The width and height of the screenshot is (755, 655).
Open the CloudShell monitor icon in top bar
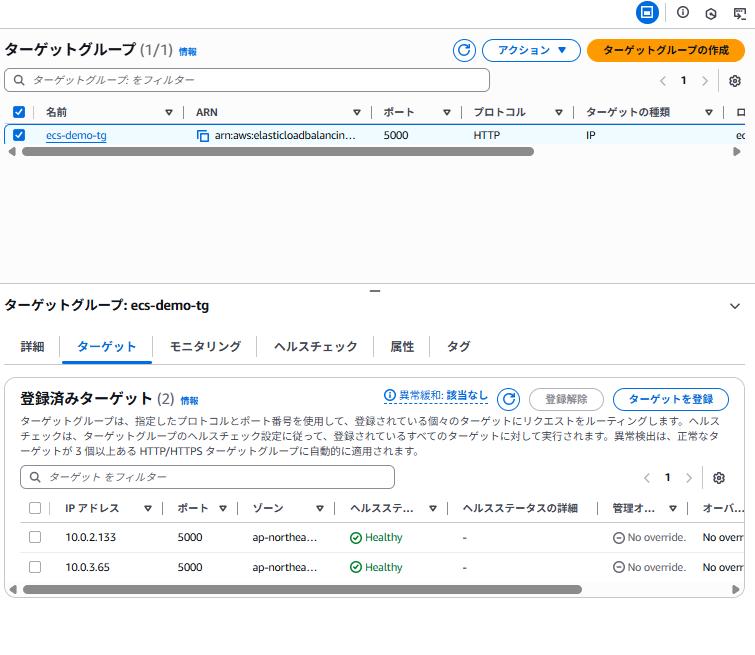740,13
